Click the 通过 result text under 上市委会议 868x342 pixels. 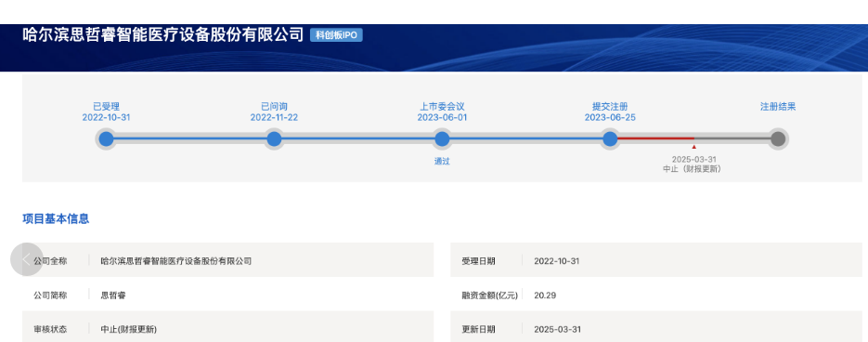(442, 162)
